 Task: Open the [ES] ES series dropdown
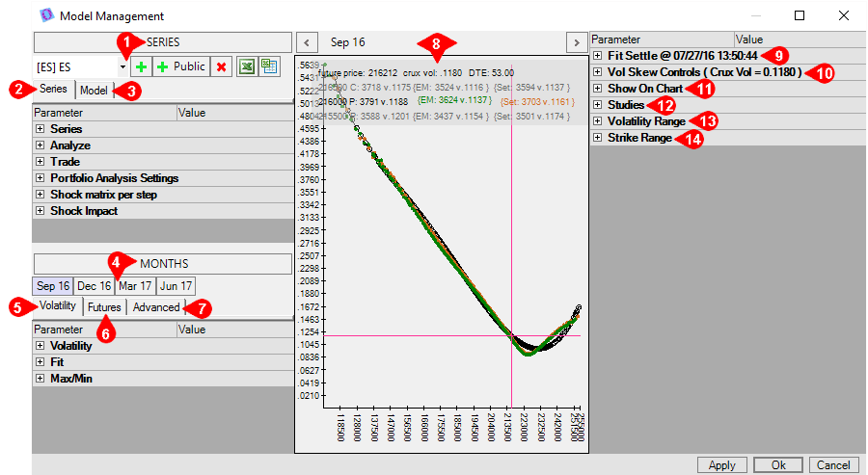point(122,66)
